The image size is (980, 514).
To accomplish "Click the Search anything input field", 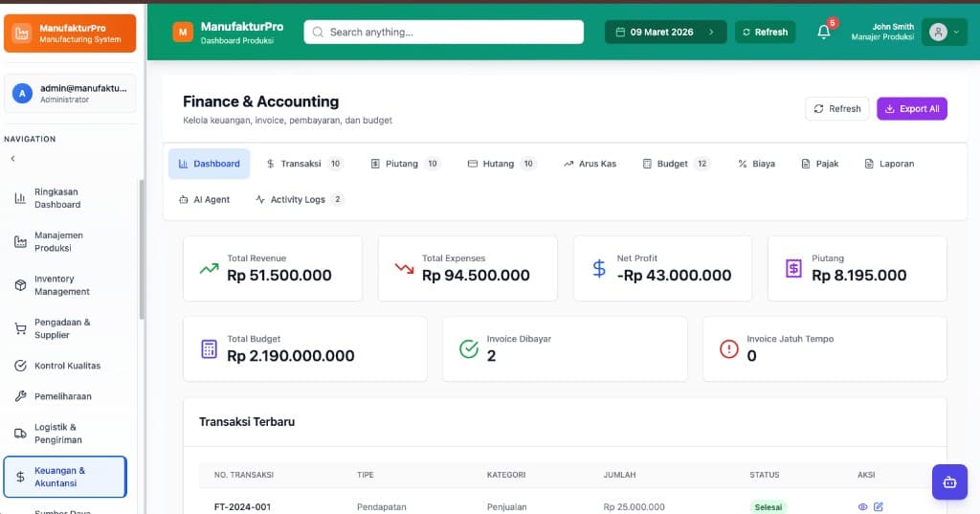I will pyautogui.click(x=444, y=33).
